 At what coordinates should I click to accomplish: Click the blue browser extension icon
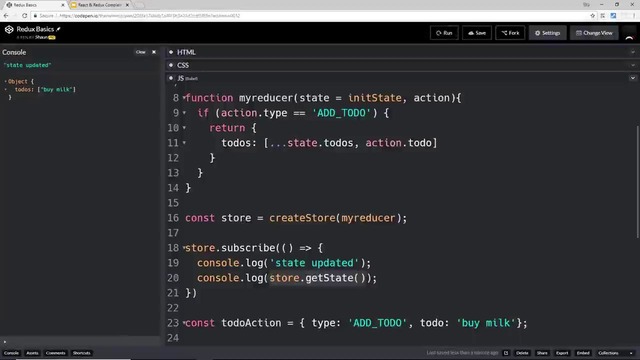tap(613, 16)
